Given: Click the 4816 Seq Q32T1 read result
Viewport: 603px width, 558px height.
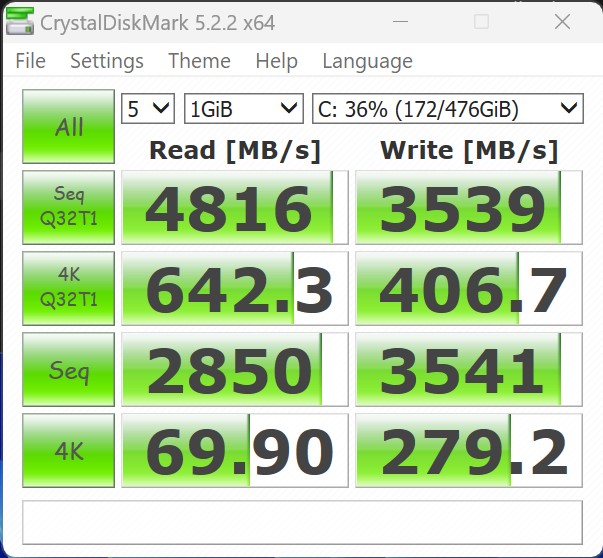Looking at the screenshot, I should tap(234, 208).
